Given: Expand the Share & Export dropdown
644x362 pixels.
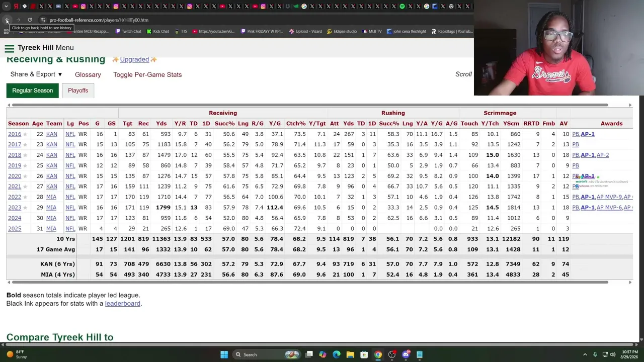Looking at the screenshot, I should (x=36, y=74).
